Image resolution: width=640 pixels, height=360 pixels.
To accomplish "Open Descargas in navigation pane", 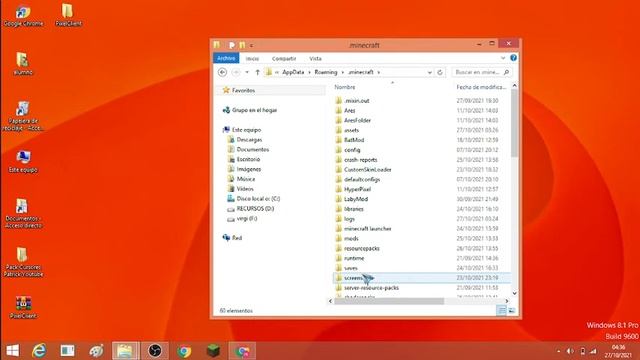I will pos(249,140).
